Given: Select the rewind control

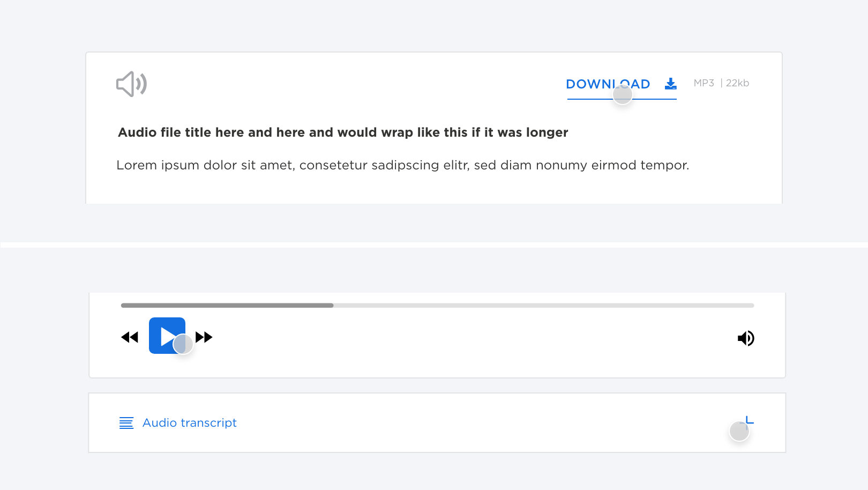Looking at the screenshot, I should tap(130, 337).
